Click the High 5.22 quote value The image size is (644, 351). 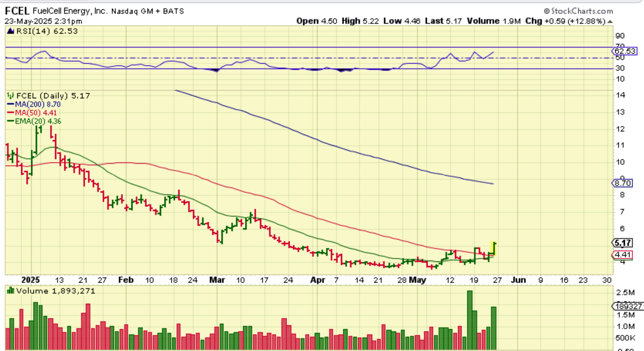click(x=360, y=21)
